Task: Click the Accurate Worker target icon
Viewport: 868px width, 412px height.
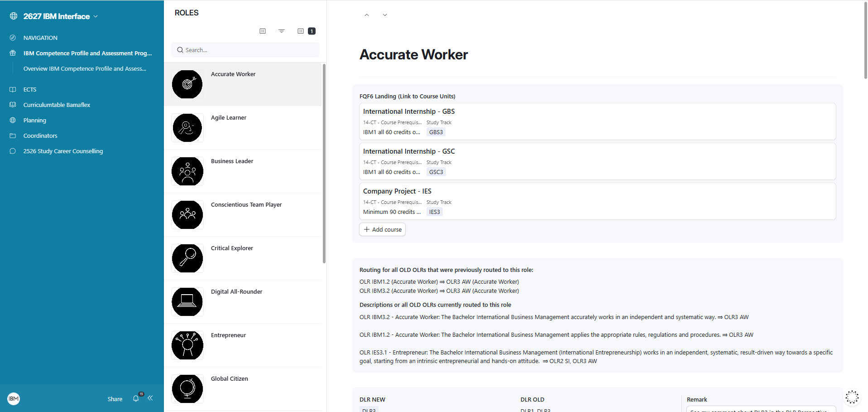Action: coord(187,84)
